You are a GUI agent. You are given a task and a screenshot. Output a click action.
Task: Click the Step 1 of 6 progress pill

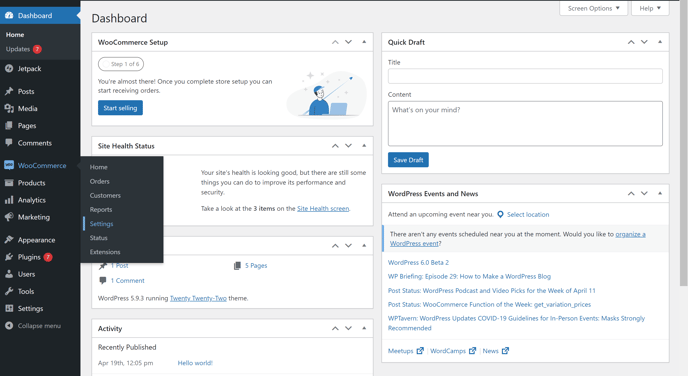coord(121,64)
